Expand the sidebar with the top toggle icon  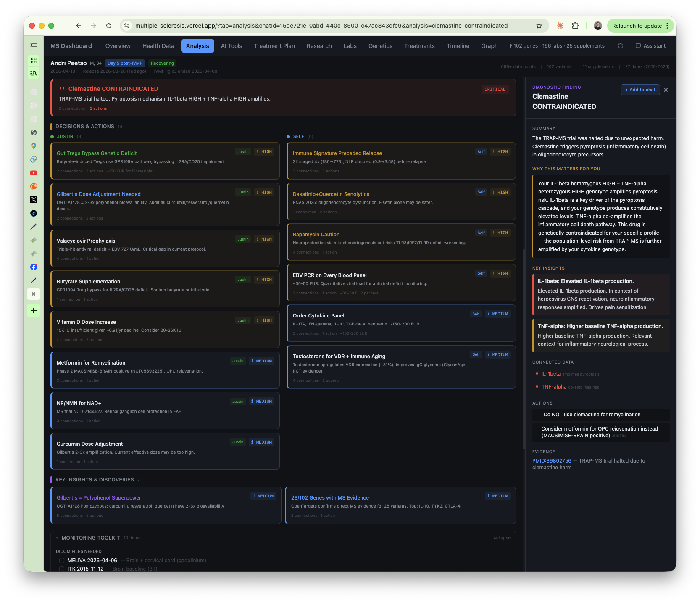click(x=34, y=45)
